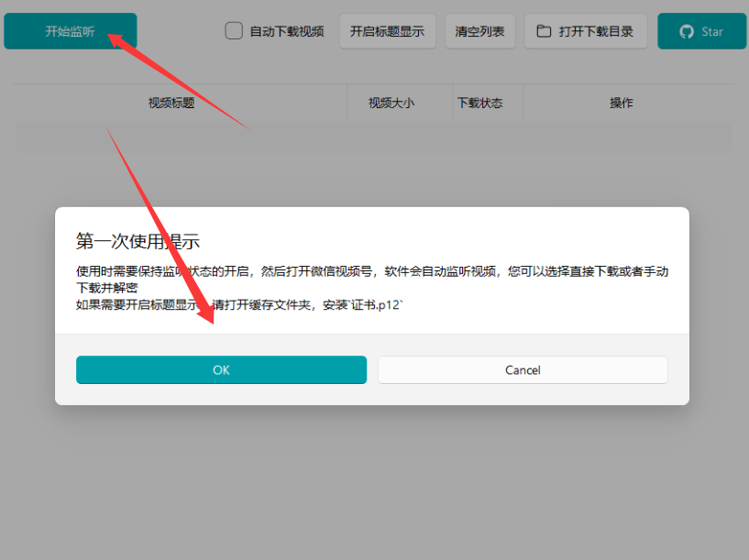This screenshot has width=749, height=560.
Task: Click the empty row under table headers
Action: pos(373,137)
